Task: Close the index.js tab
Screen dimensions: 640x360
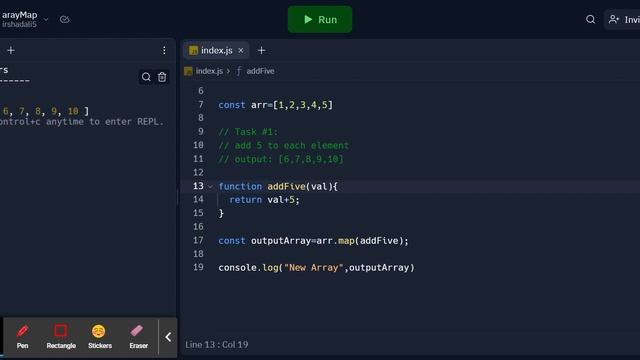Action: click(241, 50)
